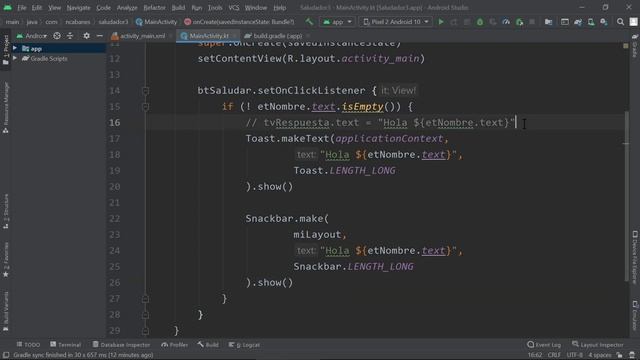
Task: Open the Favorites star side panel
Action: pyautogui.click(x=6, y=260)
